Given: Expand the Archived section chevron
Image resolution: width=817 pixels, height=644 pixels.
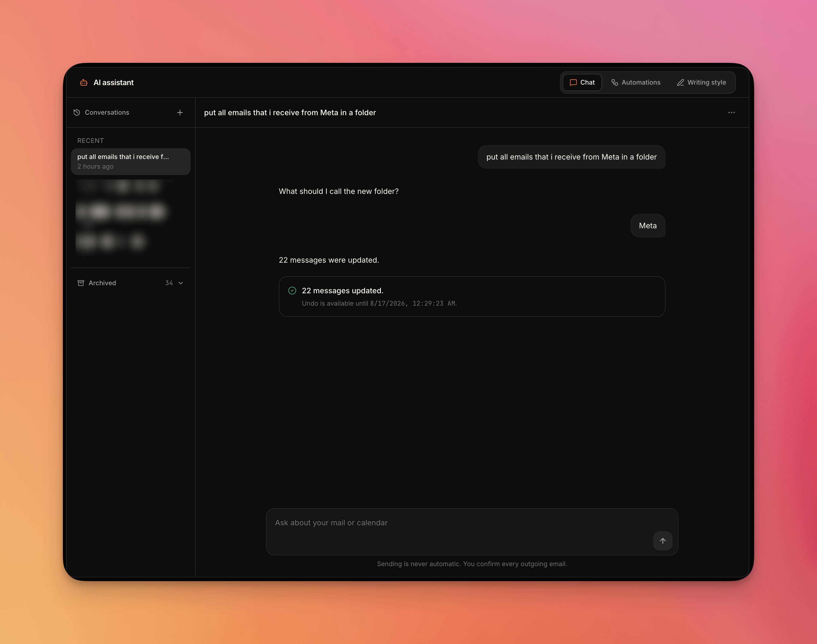Looking at the screenshot, I should pos(181,283).
